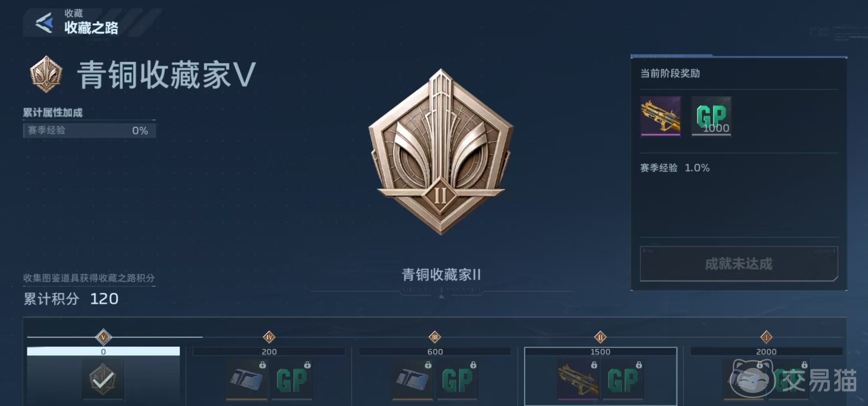Open locked rifle reward at 1500 points
The width and height of the screenshot is (868, 406).
[578, 380]
